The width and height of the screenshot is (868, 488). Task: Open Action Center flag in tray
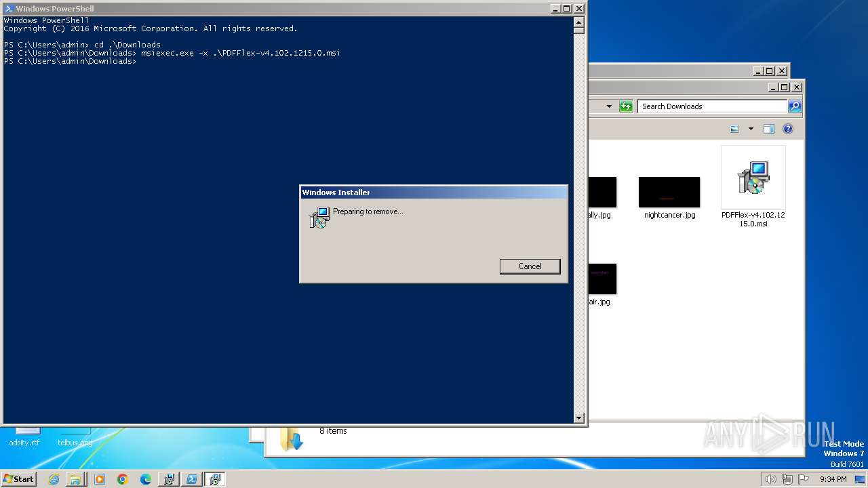click(x=804, y=479)
